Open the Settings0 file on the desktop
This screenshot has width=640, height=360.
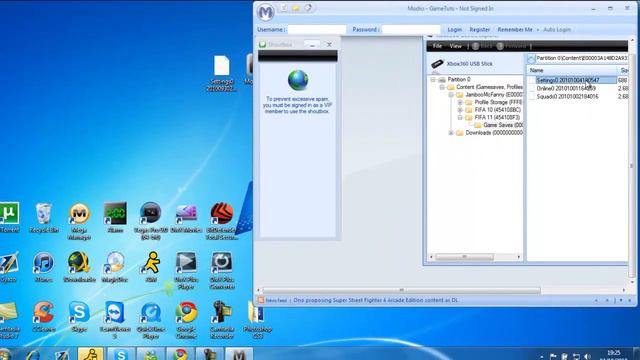click(x=222, y=73)
